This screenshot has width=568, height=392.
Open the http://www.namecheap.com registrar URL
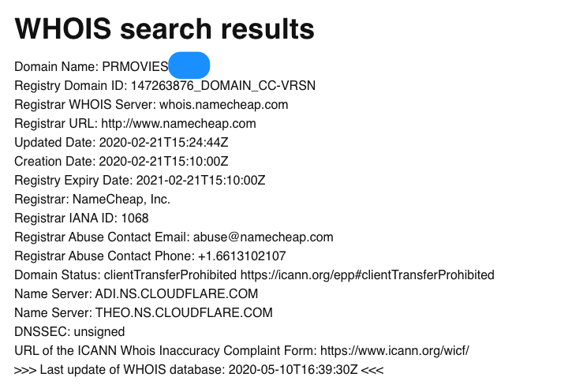click(x=178, y=124)
